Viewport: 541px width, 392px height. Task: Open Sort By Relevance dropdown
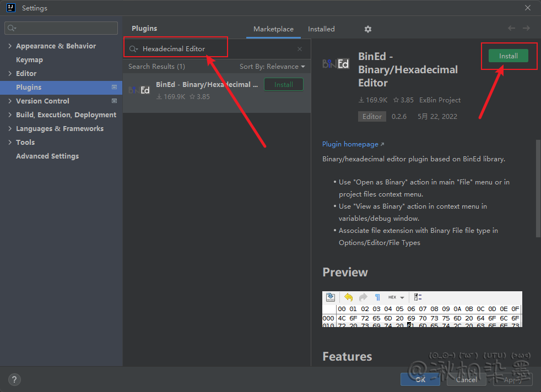point(272,67)
